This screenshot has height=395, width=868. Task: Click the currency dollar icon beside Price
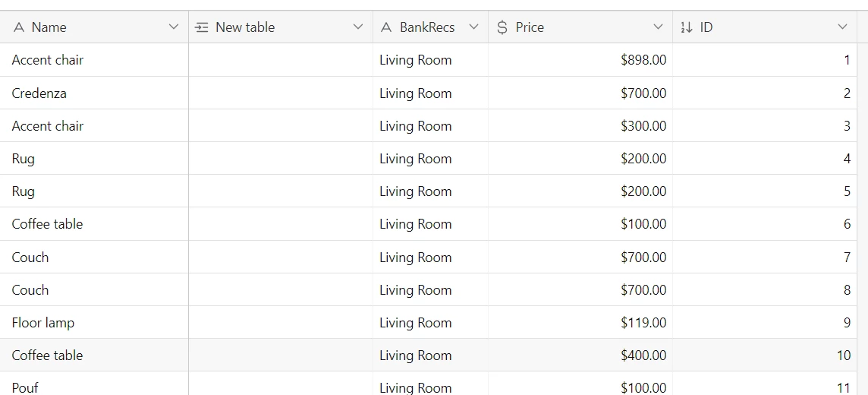pyautogui.click(x=502, y=27)
